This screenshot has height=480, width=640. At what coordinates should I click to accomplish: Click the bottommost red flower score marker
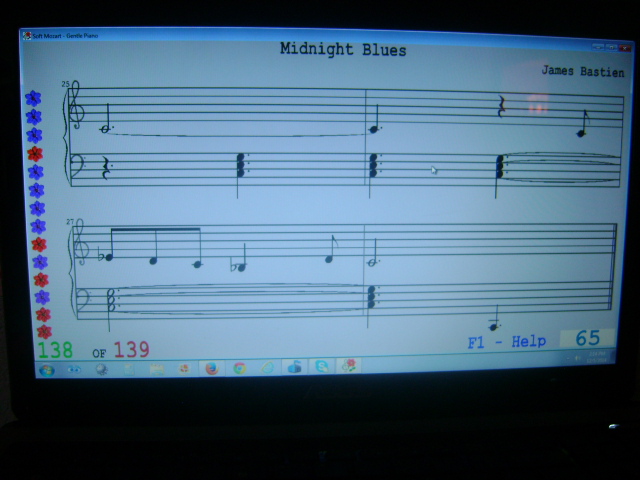[x=44, y=331]
